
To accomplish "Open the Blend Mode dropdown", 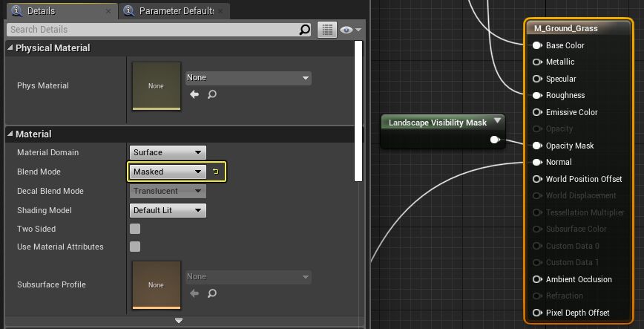I will click(167, 172).
